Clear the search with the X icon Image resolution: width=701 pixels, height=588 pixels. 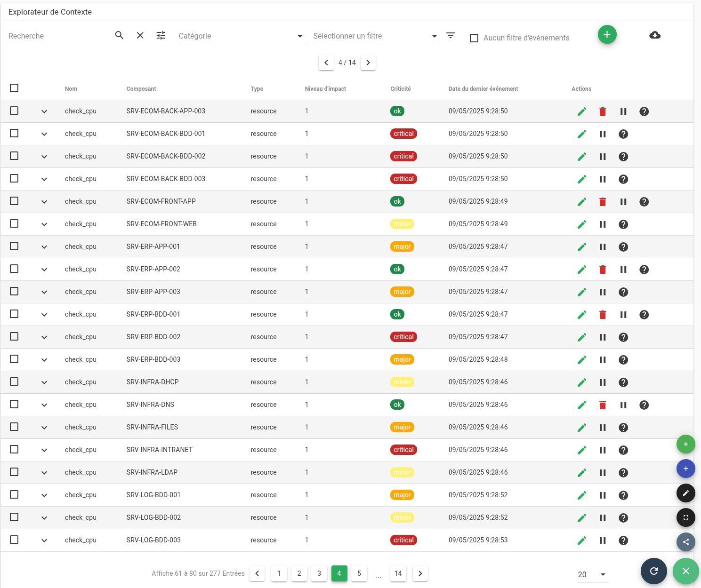(140, 35)
